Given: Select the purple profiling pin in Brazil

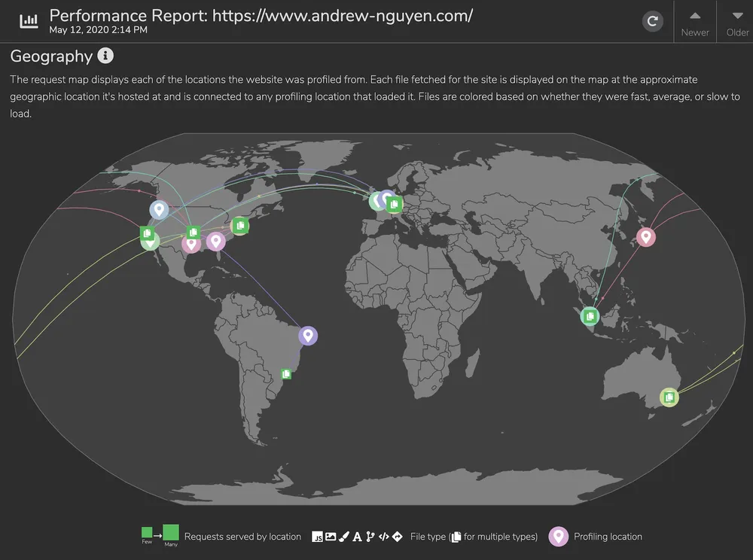Looking at the screenshot, I should coord(308,336).
